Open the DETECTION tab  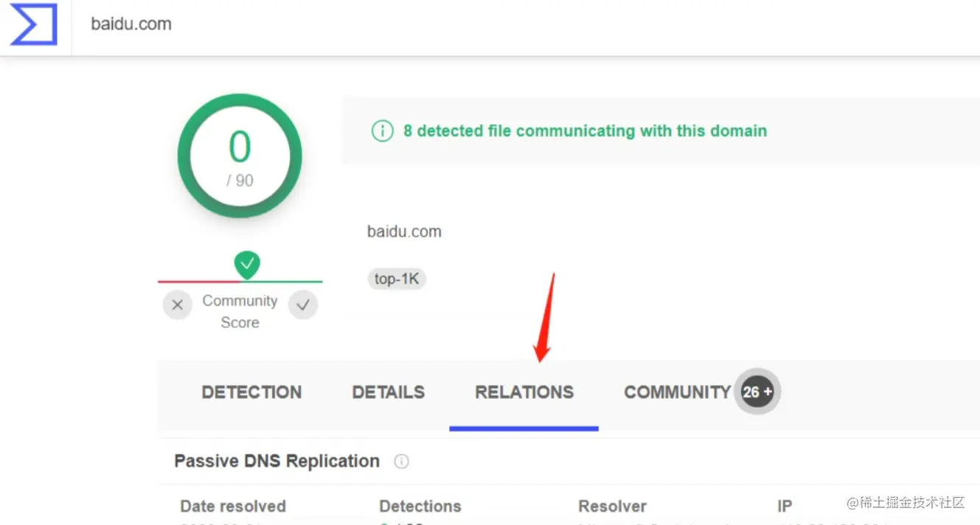tap(251, 392)
